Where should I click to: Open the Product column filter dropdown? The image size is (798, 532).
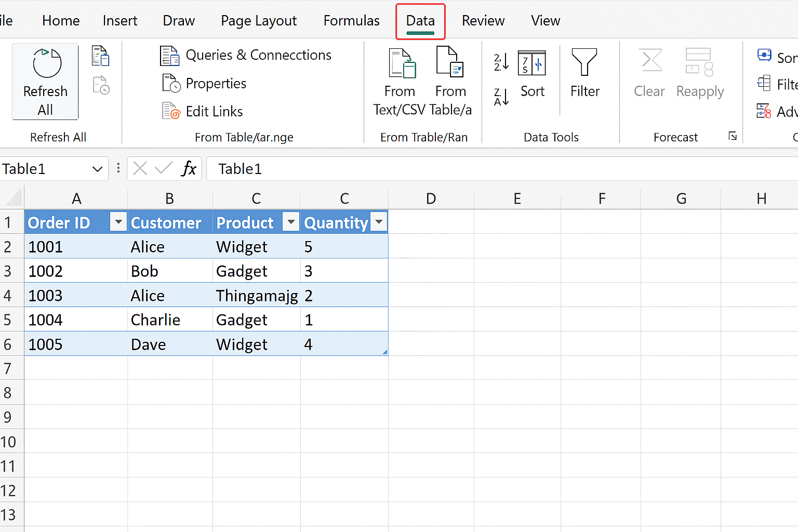coord(291,222)
